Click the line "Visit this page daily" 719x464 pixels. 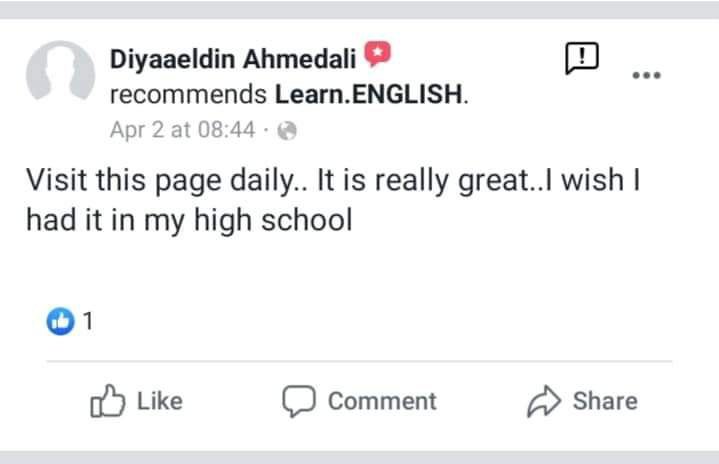click(162, 181)
